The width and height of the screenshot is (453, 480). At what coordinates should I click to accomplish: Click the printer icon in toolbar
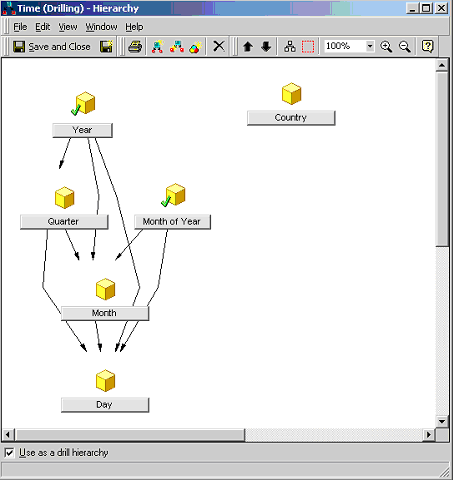click(135, 47)
